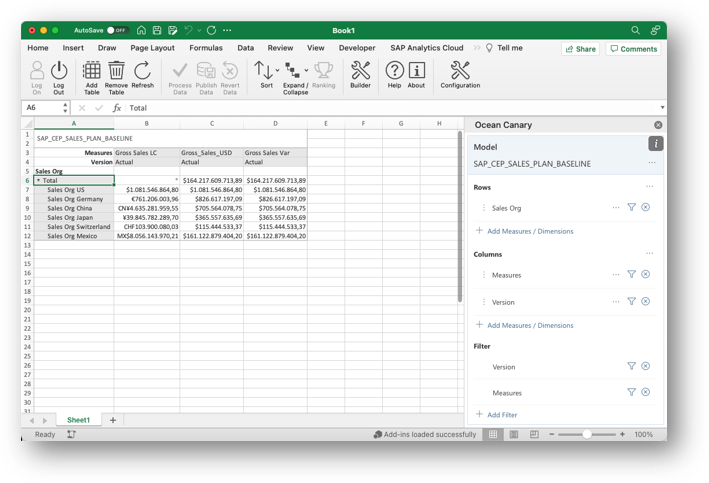Switch to Normal view in status bar
The image size is (709, 483).
click(493, 434)
